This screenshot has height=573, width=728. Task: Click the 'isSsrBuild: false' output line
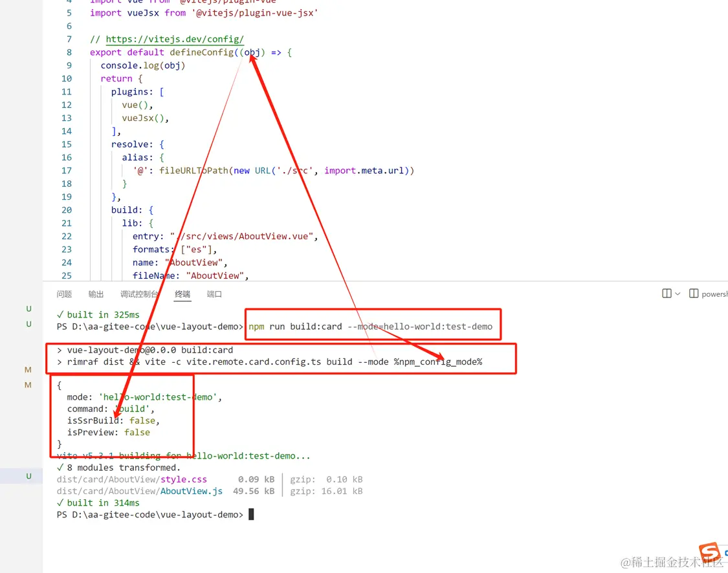point(113,420)
